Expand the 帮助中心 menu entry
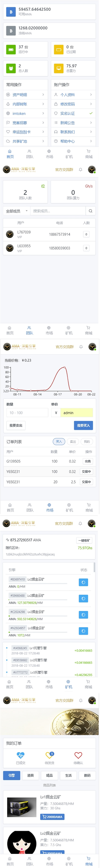 point(73,141)
